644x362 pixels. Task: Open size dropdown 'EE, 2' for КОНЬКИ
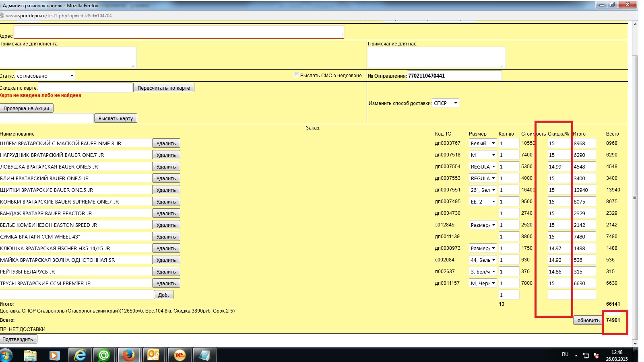[483, 202]
